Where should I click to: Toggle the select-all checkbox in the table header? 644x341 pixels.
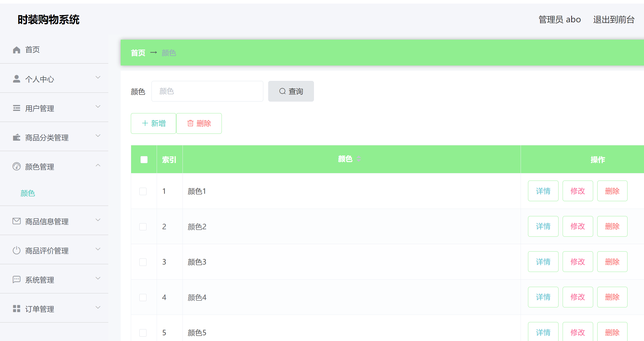tap(144, 160)
